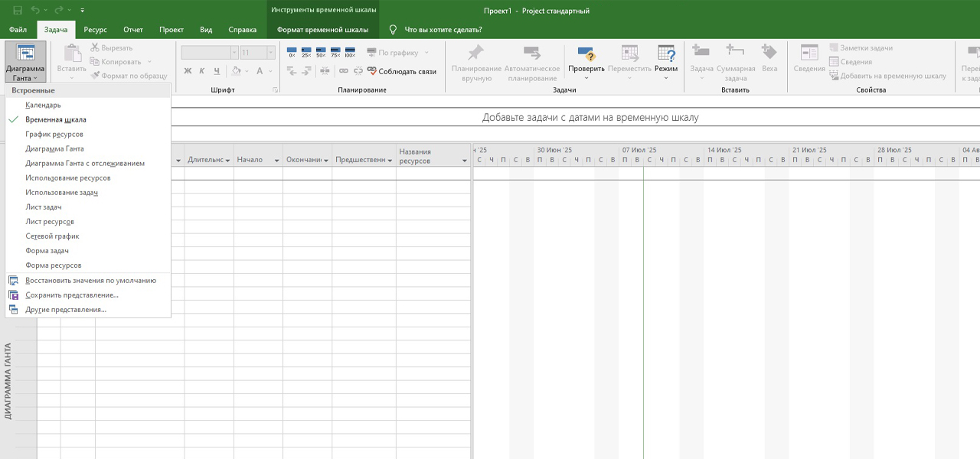Image resolution: width=980 pixels, height=459 pixels.
Task: Click the Режим mode button
Action: coord(666,62)
